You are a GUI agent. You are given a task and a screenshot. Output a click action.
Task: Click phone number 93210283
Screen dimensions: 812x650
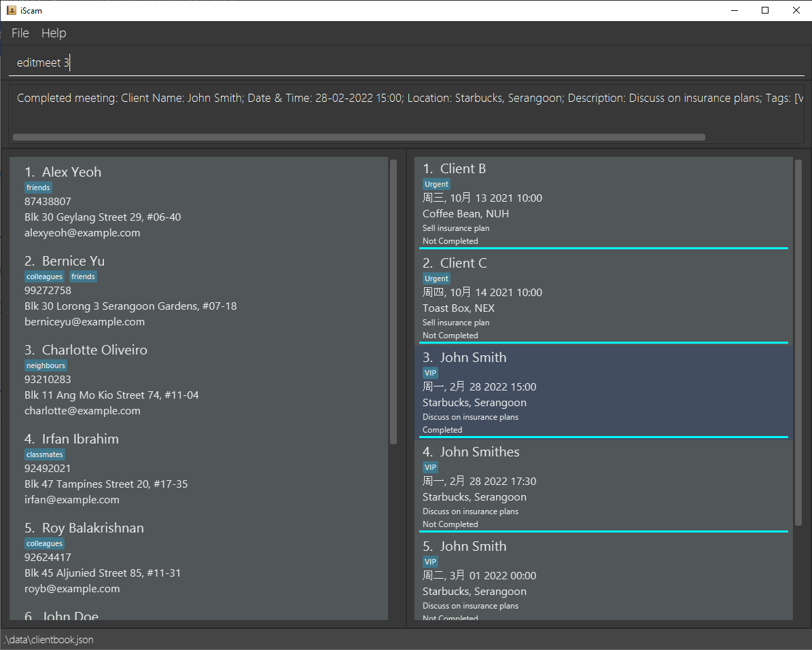pos(48,380)
